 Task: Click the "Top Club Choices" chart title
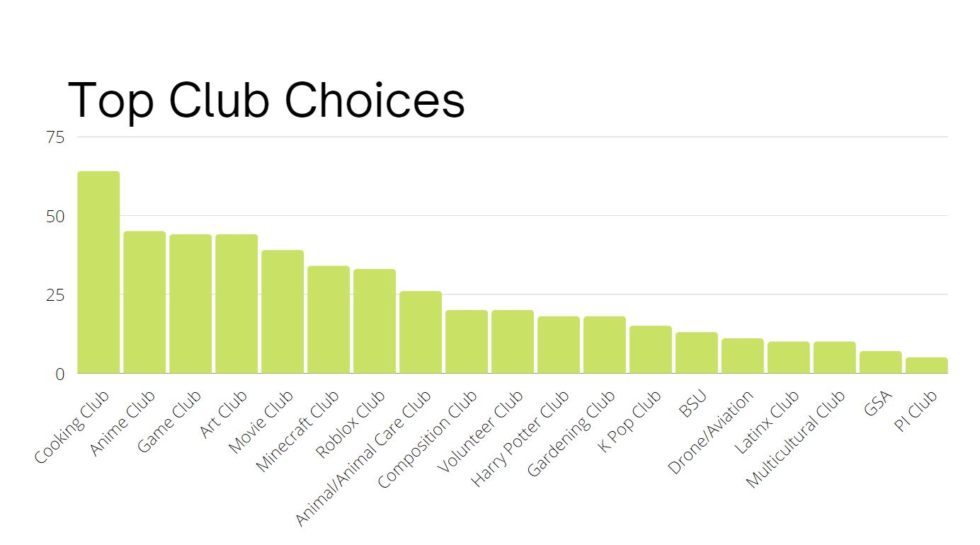(266, 100)
